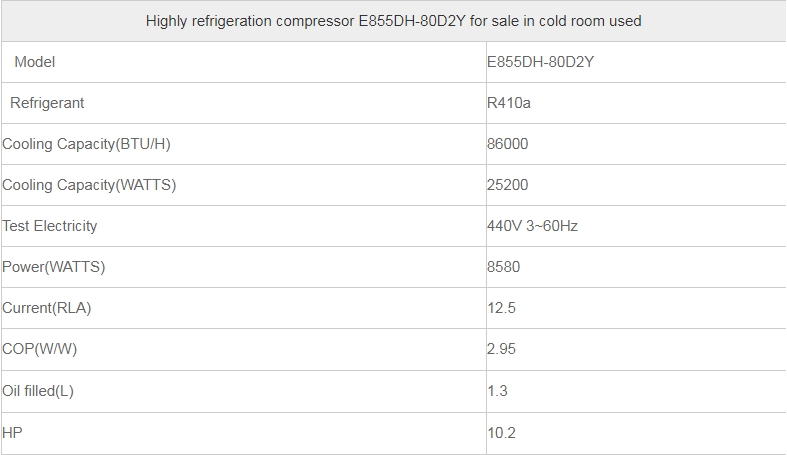Click the E855DH-80D2Y model value

click(541, 62)
